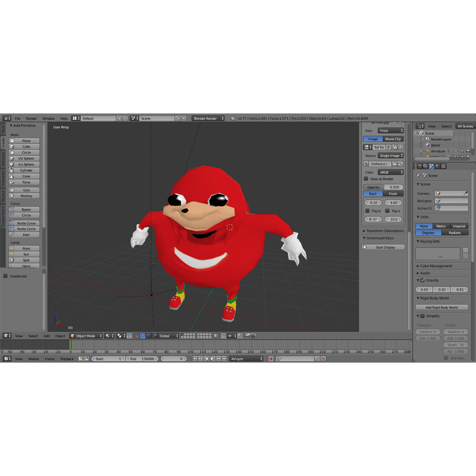476x476 pixels.
Task: Open 3D viewport Select menu
Action: [x=33, y=336]
